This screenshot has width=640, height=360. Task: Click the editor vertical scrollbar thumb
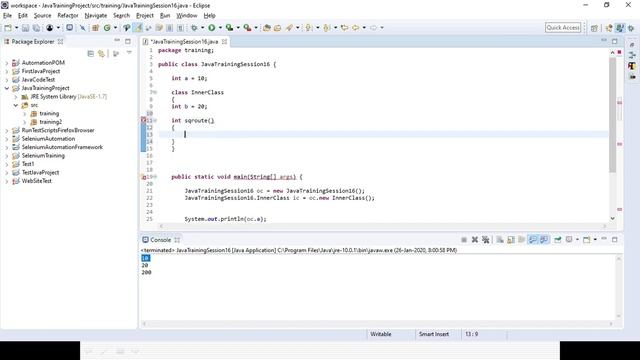point(612,115)
